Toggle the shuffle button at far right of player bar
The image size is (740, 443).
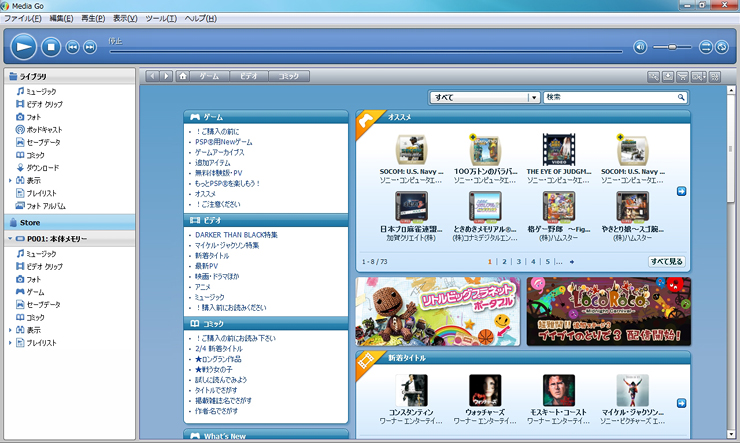click(x=720, y=47)
